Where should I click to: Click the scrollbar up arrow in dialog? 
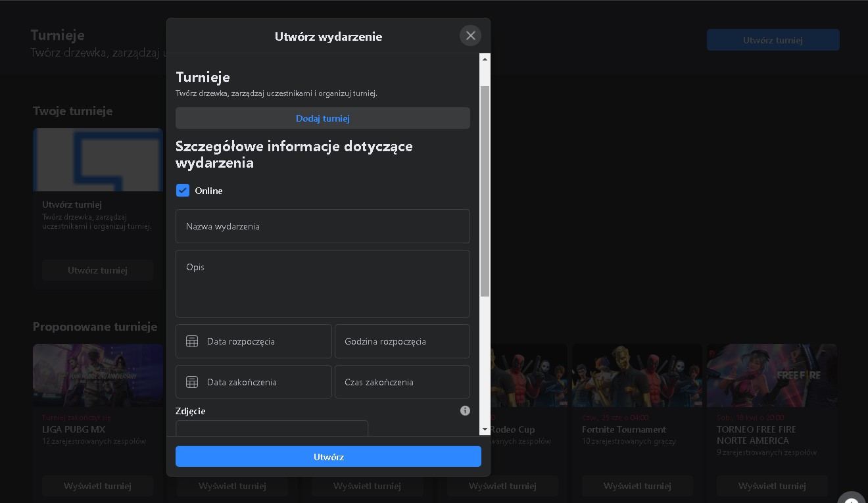[485, 59]
